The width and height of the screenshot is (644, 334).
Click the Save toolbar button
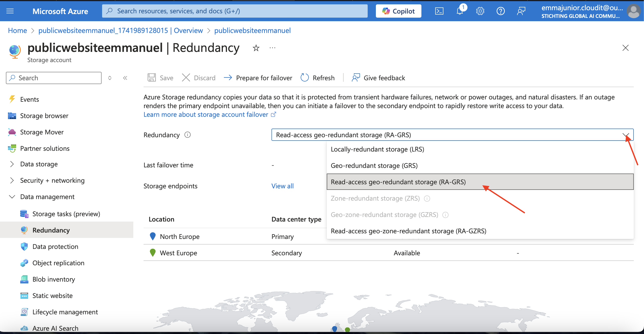tap(160, 78)
